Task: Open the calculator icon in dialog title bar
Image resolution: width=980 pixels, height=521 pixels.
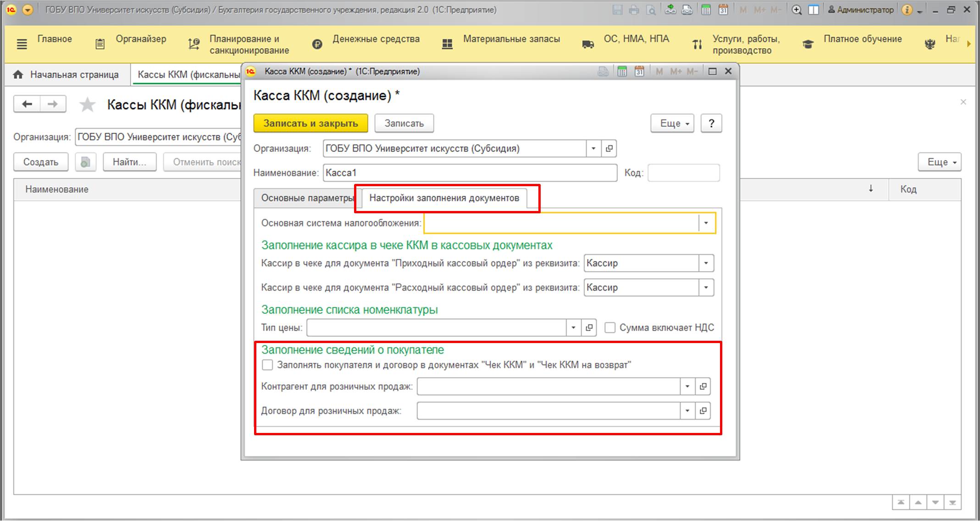Action: click(x=622, y=72)
